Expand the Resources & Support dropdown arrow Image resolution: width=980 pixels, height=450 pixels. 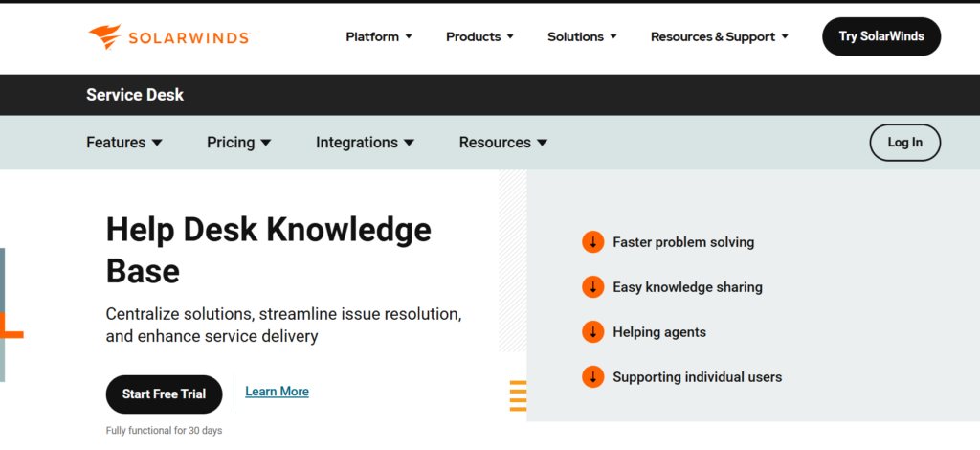click(x=785, y=37)
